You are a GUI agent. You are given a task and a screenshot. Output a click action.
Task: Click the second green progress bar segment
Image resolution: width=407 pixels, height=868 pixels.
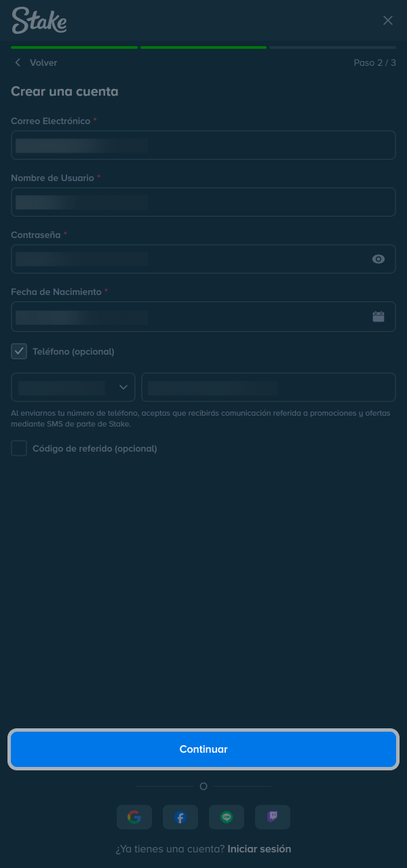coord(203,47)
